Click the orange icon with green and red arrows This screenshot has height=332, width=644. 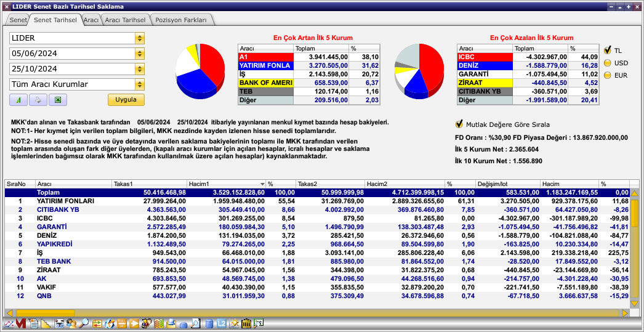(97, 323)
